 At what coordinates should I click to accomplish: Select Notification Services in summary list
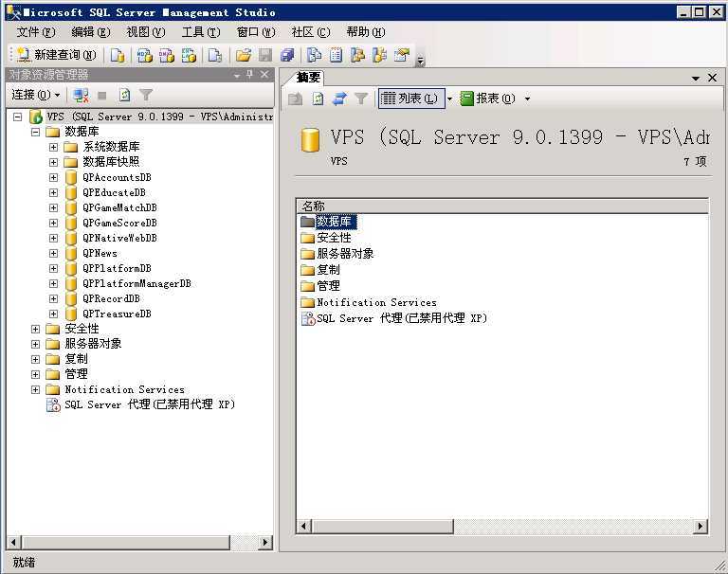tap(376, 302)
